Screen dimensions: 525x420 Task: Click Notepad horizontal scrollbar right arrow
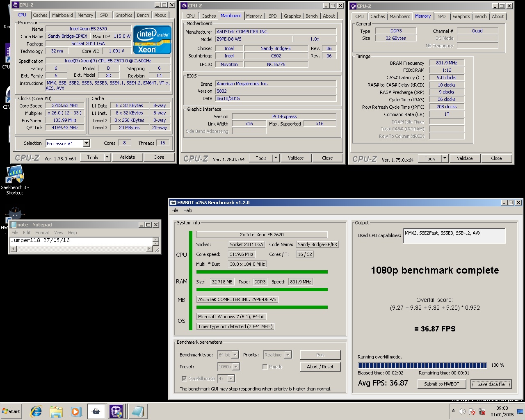149,249
